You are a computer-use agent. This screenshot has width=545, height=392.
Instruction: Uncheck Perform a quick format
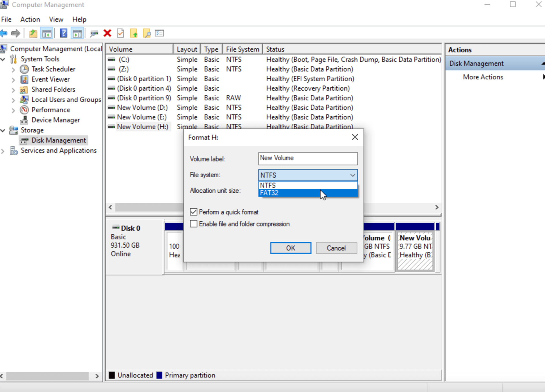tap(194, 212)
